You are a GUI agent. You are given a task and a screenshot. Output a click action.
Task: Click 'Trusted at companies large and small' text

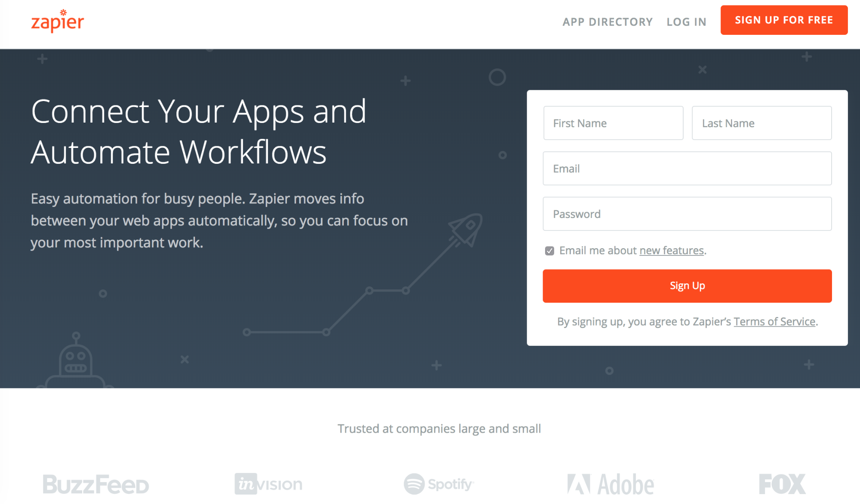click(439, 429)
